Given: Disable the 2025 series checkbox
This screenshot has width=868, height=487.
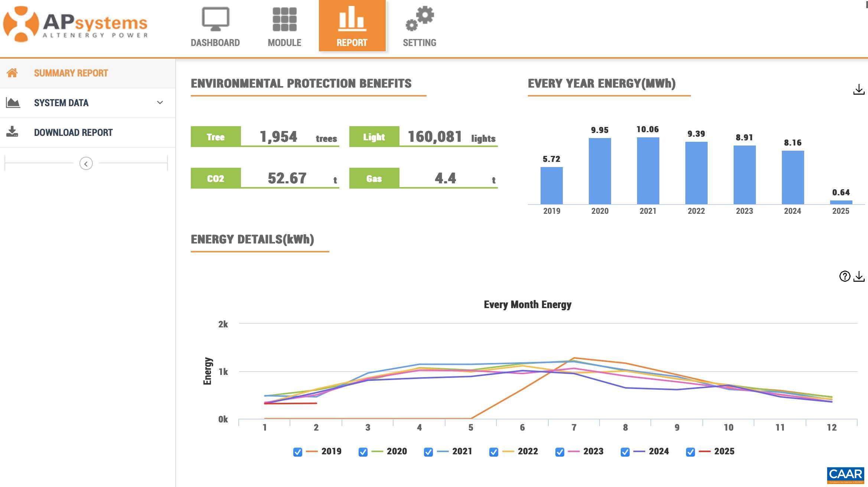Looking at the screenshot, I should 690,452.
